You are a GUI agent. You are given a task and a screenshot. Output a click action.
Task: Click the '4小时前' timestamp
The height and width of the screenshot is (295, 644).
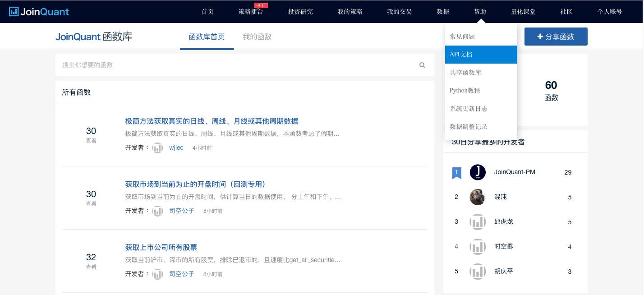click(x=202, y=148)
